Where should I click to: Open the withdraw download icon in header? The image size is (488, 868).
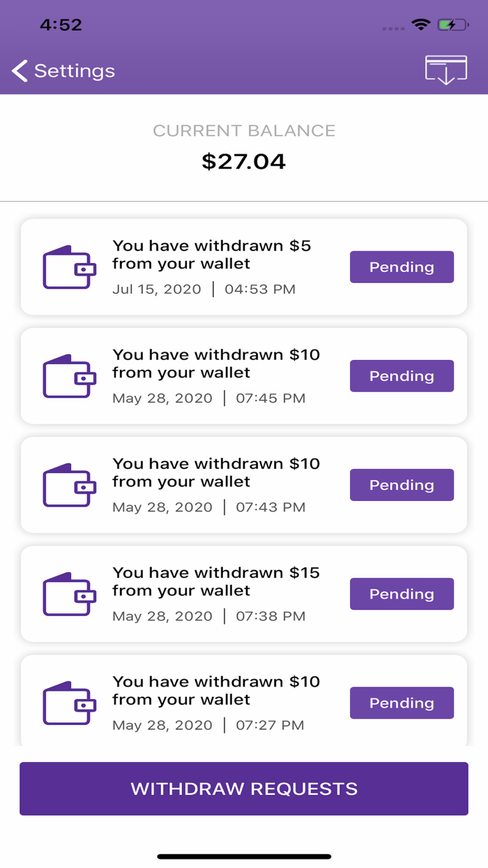(445, 70)
